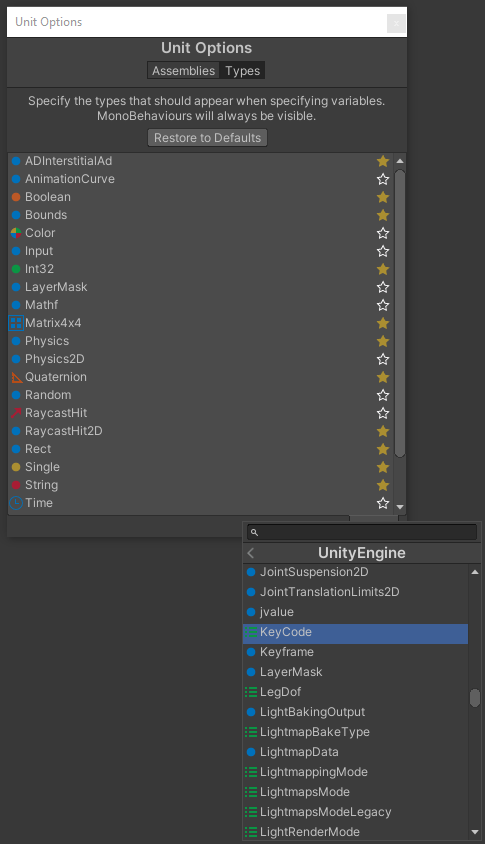This screenshot has width=485, height=844.
Task: Select KeyCode in the UnityEngine list
Action: click(355, 632)
